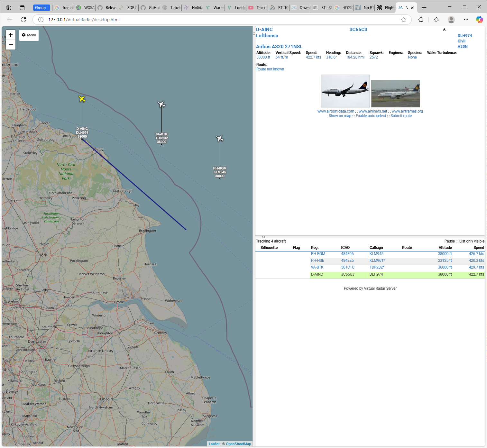Open browser Extensions icon
487x448 pixels.
pos(421,20)
